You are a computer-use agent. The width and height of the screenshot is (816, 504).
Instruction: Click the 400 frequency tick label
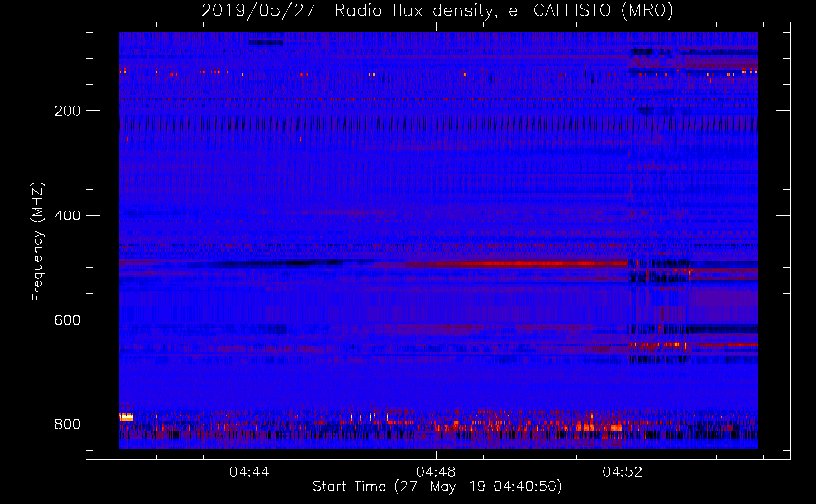coord(68,216)
